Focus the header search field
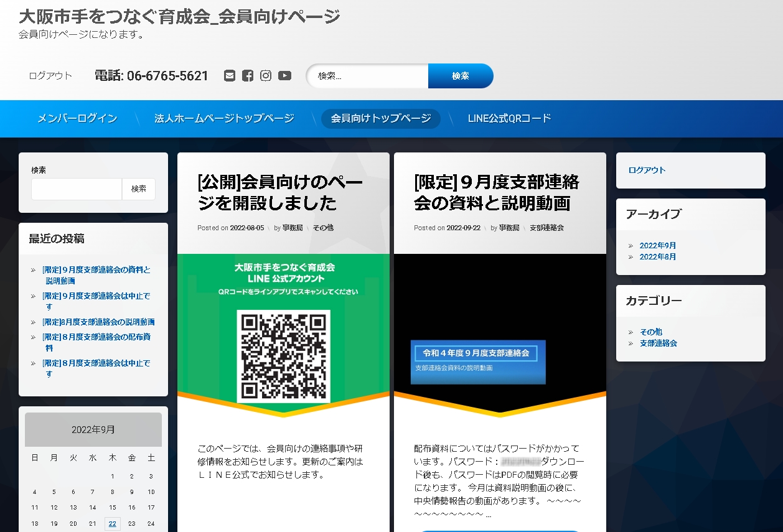 click(x=367, y=76)
